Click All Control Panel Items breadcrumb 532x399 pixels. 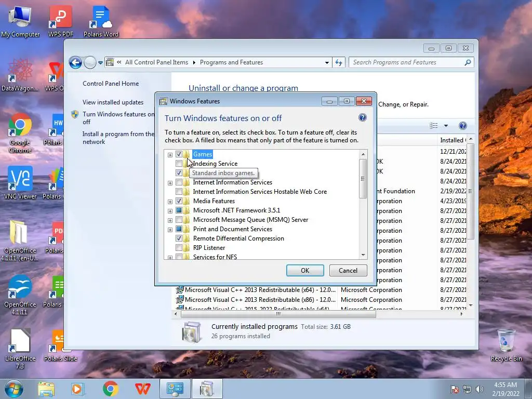pyautogui.click(x=156, y=62)
